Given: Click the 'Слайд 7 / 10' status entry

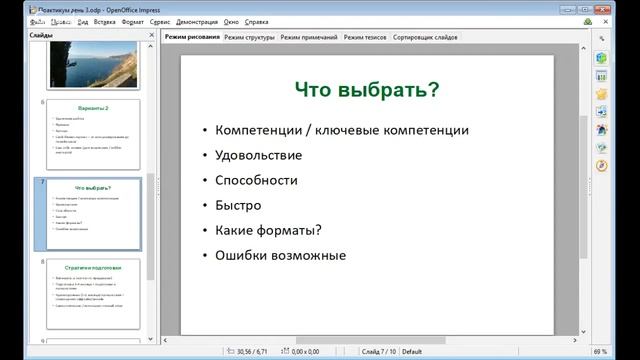Looking at the screenshot, I should pyautogui.click(x=378, y=351).
